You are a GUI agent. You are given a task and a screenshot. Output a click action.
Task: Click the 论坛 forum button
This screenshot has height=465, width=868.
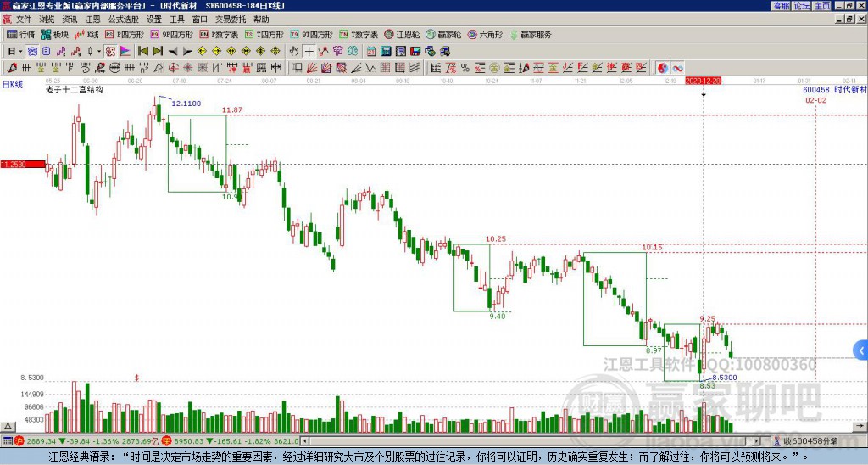tap(802, 6)
